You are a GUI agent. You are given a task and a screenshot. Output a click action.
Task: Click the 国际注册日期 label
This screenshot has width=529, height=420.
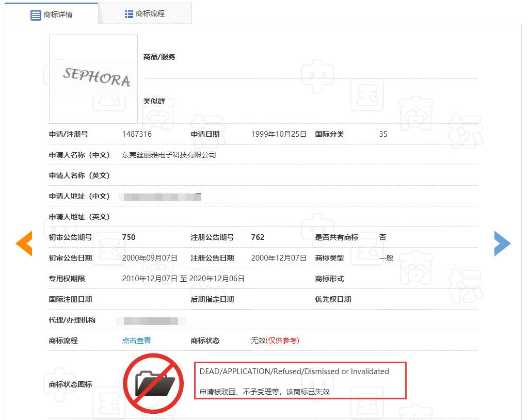tap(71, 299)
